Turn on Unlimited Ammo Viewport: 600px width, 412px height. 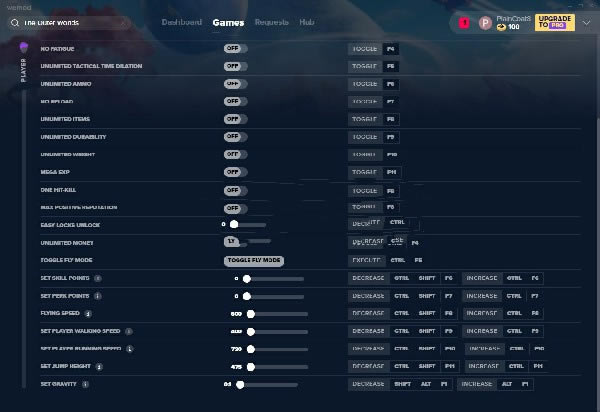coord(235,84)
